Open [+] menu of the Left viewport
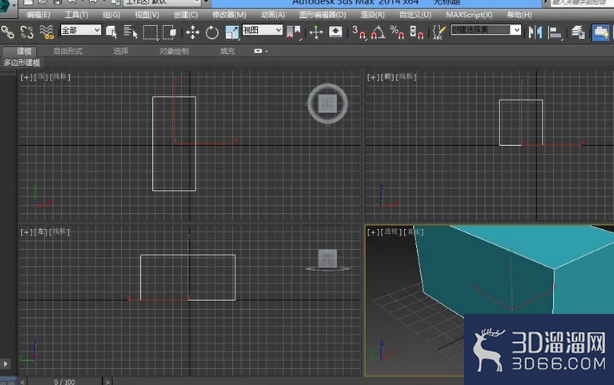Screen dimensions: 614x385 click(x=26, y=232)
